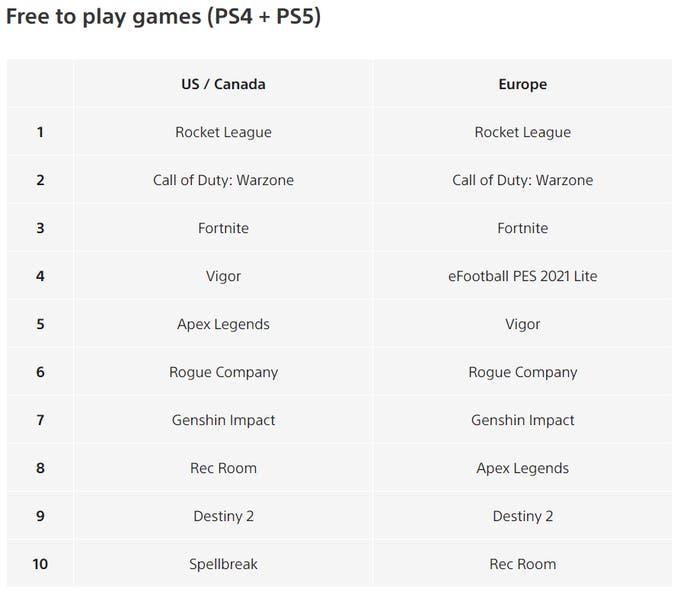Select Destiny 2 under US / Canada

(223, 516)
